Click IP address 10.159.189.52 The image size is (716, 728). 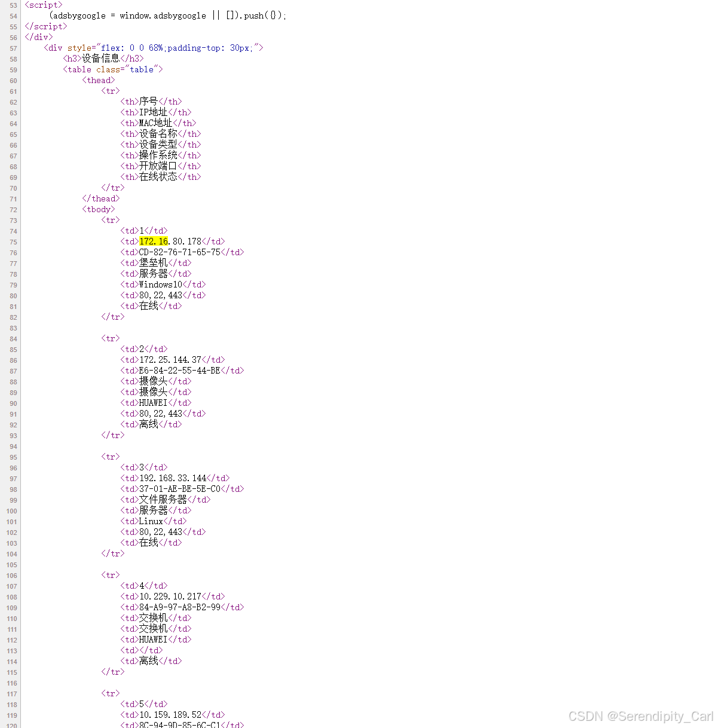point(170,715)
